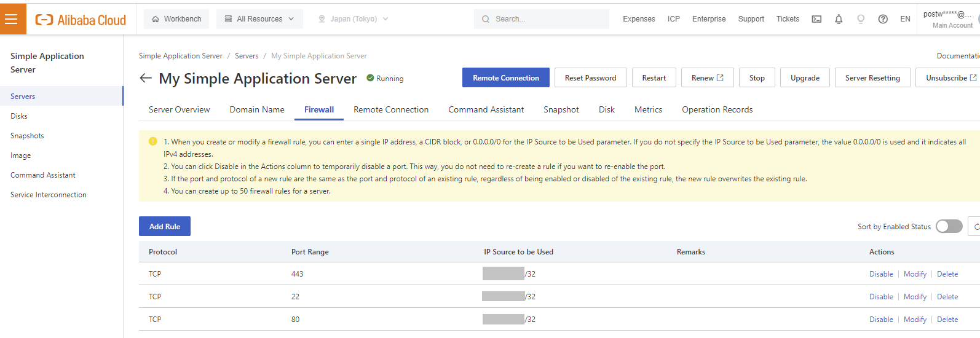The image size is (980, 338).
Task: Delete the port 443 rule
Action: [x=947, y=274]
